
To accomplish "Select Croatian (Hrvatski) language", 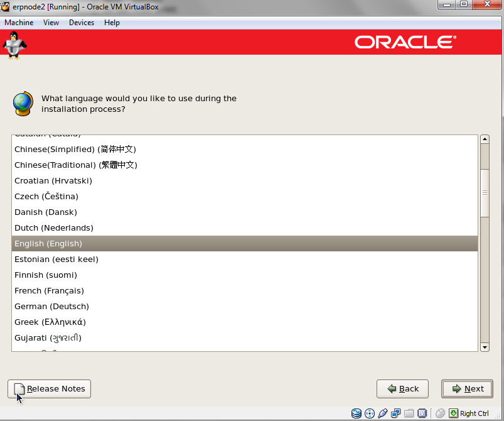I will 245,181.
